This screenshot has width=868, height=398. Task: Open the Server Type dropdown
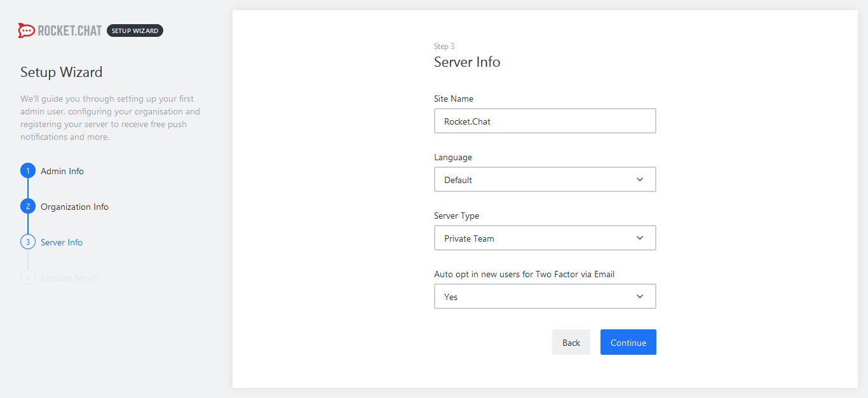[x=545, y=238]
